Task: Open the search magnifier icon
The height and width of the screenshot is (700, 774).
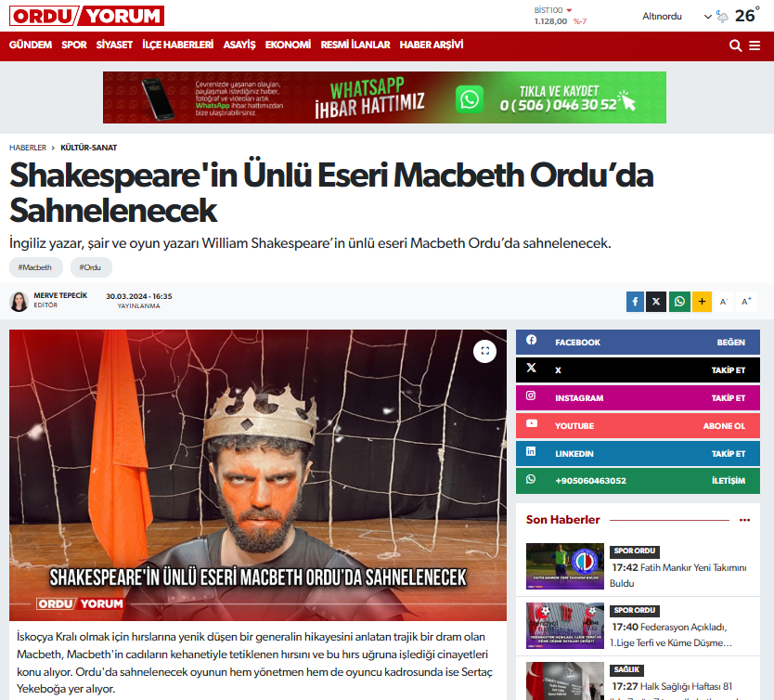Action: 735,45
